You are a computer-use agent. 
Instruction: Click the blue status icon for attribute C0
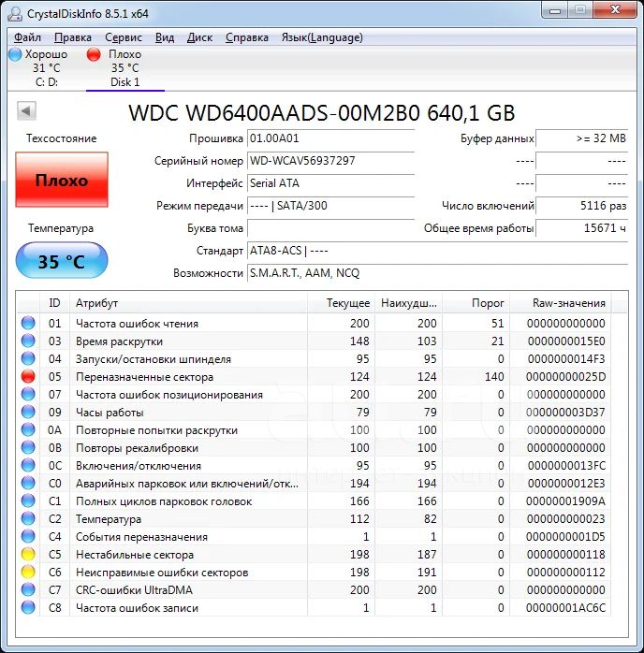click(28, 483)
